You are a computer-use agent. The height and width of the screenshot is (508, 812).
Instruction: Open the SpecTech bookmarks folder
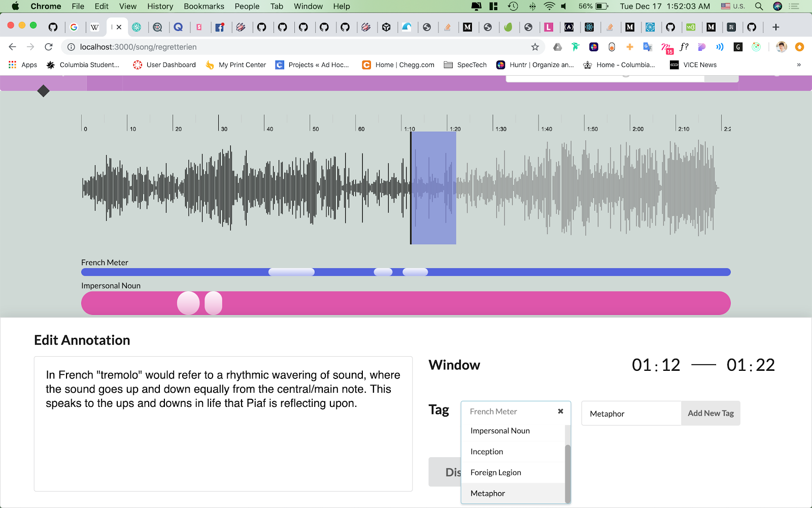(465, 65)
